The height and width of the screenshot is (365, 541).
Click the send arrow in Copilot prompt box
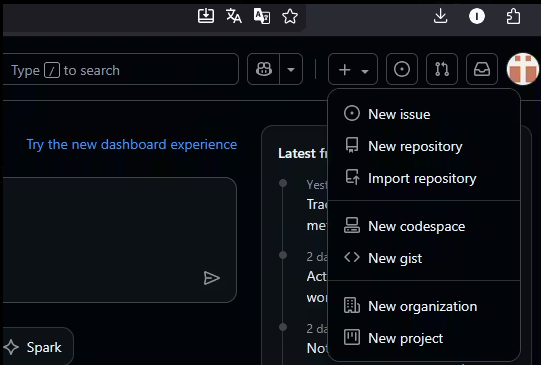212,278
